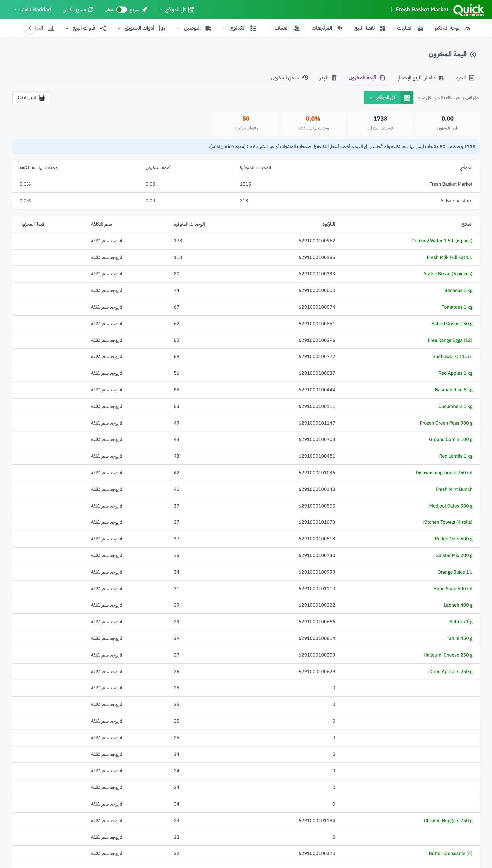Click the store icon on green location filter

(407, 98)
